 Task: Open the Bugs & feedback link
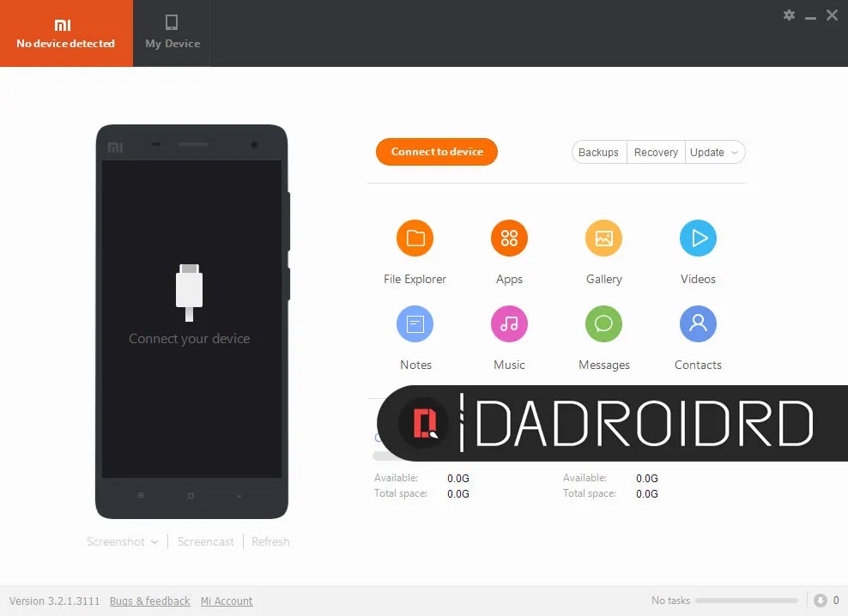pos(150,601)
